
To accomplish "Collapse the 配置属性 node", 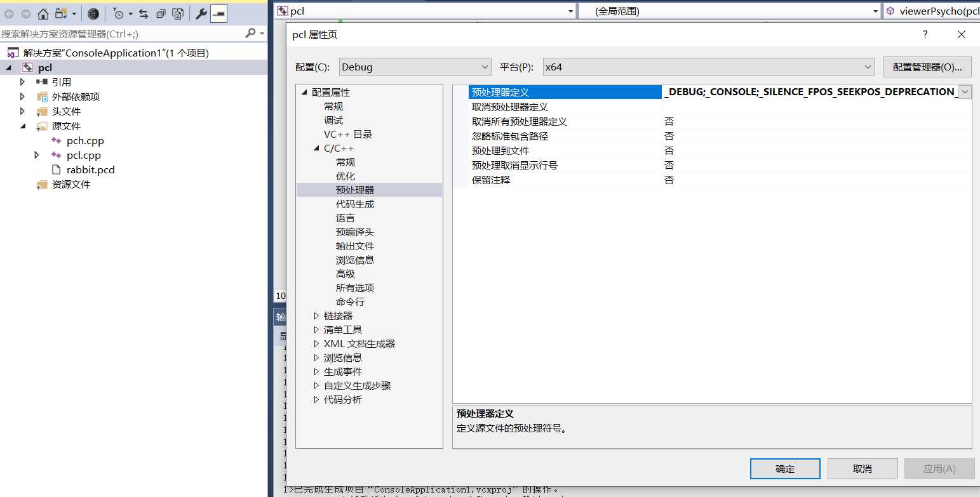I will (x=304, y=92).
